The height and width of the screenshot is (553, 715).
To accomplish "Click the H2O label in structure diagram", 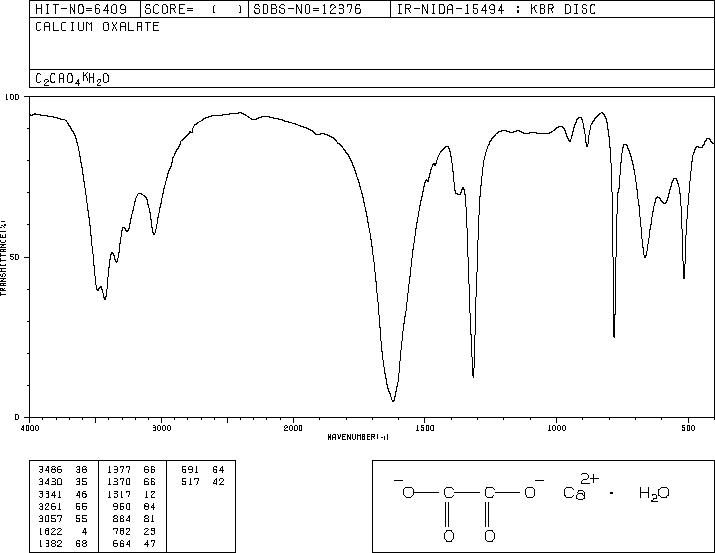I will 654,494.
